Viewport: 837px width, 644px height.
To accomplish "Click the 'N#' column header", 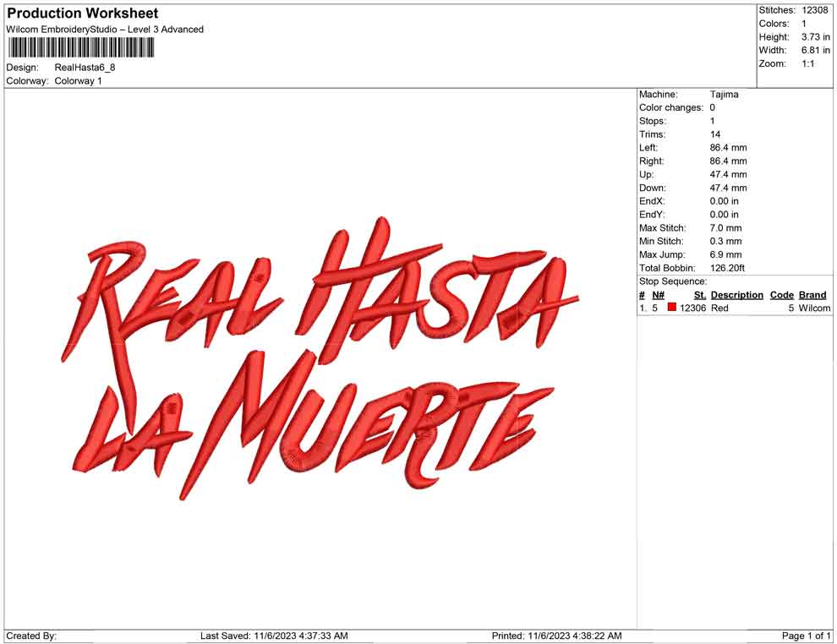I will [658, 295].
